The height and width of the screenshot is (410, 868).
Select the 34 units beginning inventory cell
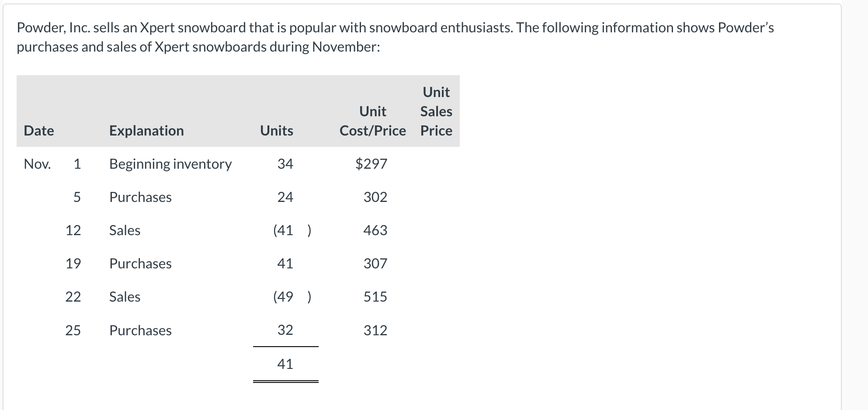[x=285, y=164]
